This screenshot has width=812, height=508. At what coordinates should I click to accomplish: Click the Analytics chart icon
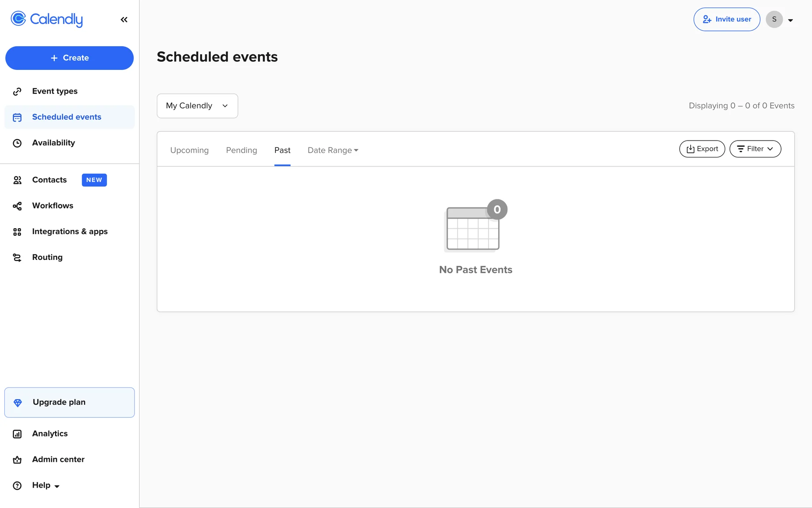tap(17, 434)
